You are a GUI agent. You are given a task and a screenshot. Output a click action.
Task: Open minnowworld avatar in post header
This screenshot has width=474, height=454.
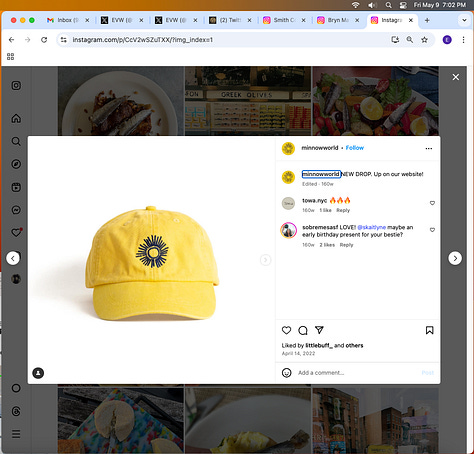288,148
